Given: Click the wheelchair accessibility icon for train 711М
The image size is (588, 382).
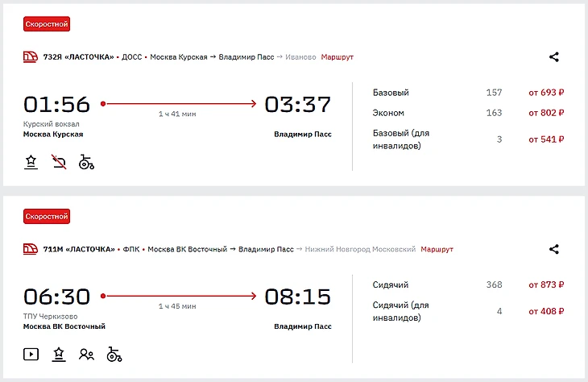Looking at the screenshot, I should click(114, 354).
